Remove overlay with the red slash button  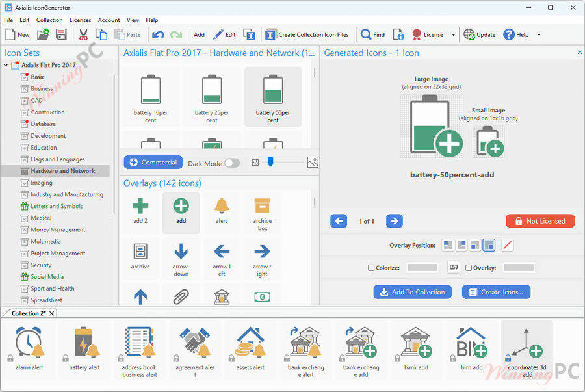click(508, 245)
